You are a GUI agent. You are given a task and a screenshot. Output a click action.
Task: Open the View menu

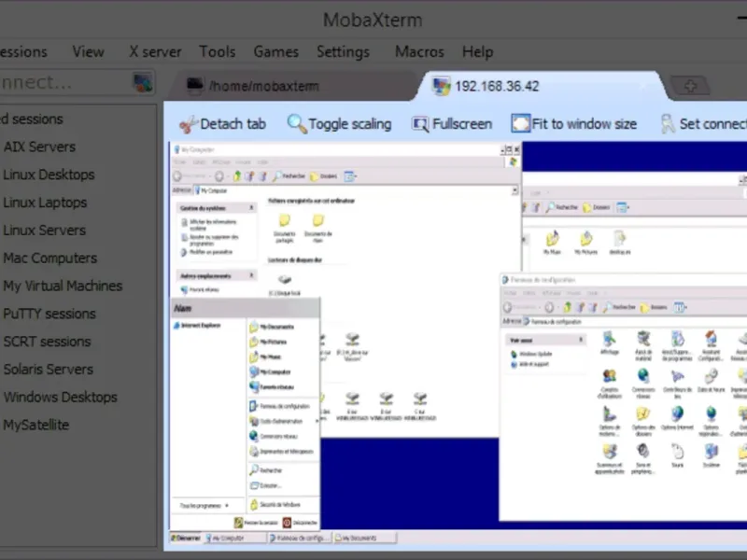coord(88,52)
